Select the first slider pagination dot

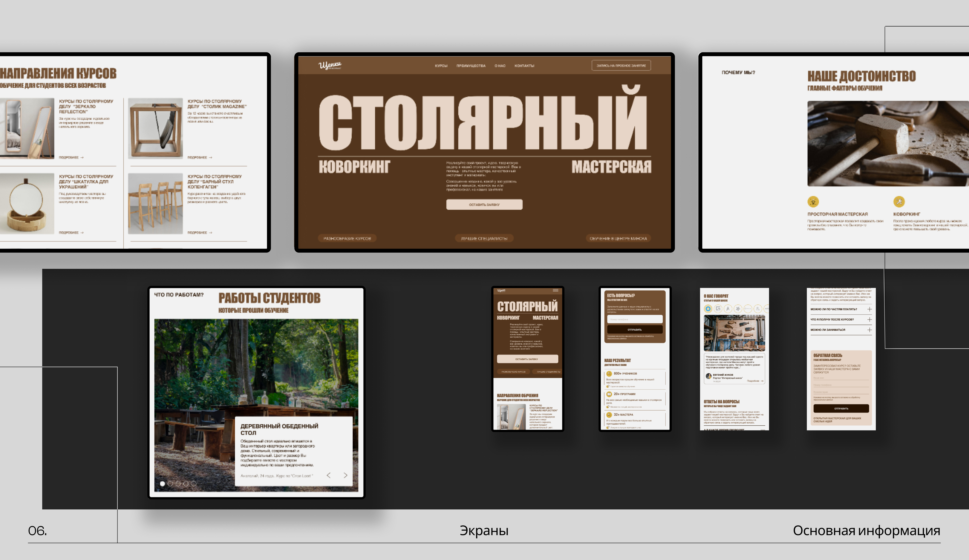point(163,484)
